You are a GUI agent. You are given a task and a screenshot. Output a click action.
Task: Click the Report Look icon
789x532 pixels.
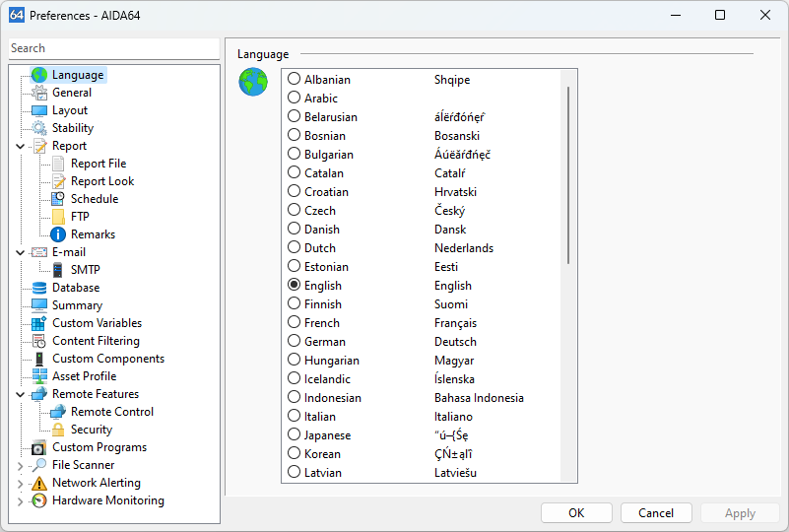pyautogui.click(x=58, y=181)
